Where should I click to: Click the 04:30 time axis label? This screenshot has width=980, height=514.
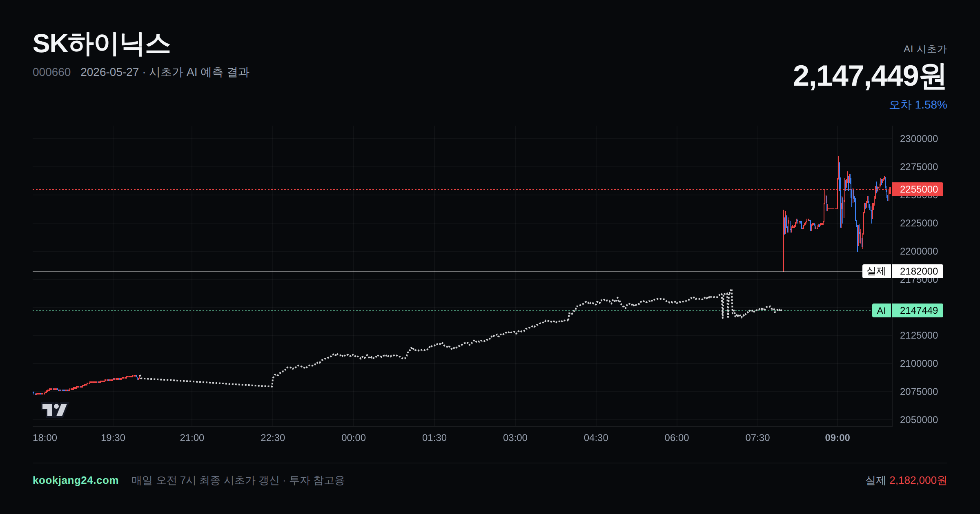click(596, 438)
